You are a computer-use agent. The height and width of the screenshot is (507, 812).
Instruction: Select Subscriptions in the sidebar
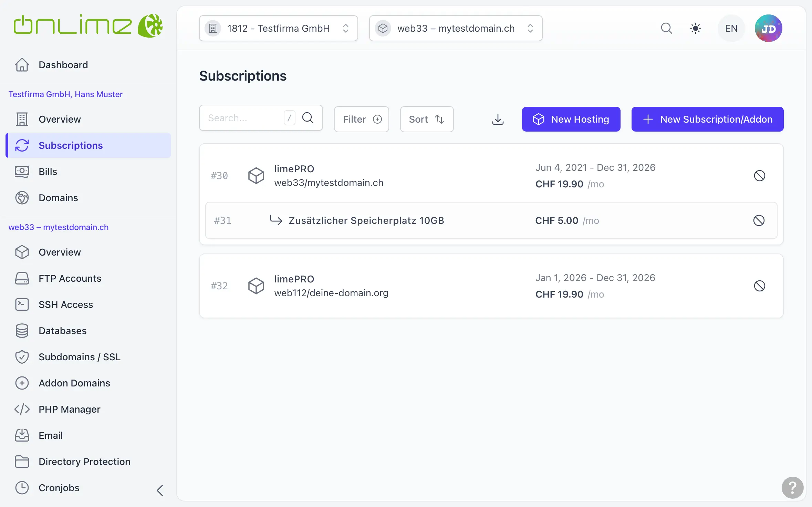88,145
